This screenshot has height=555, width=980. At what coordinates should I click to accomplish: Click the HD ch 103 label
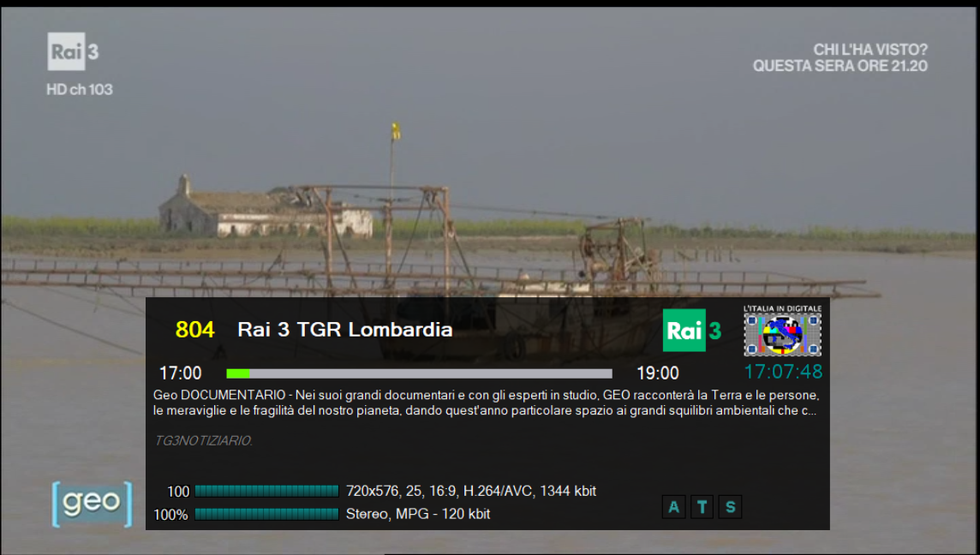80,89
